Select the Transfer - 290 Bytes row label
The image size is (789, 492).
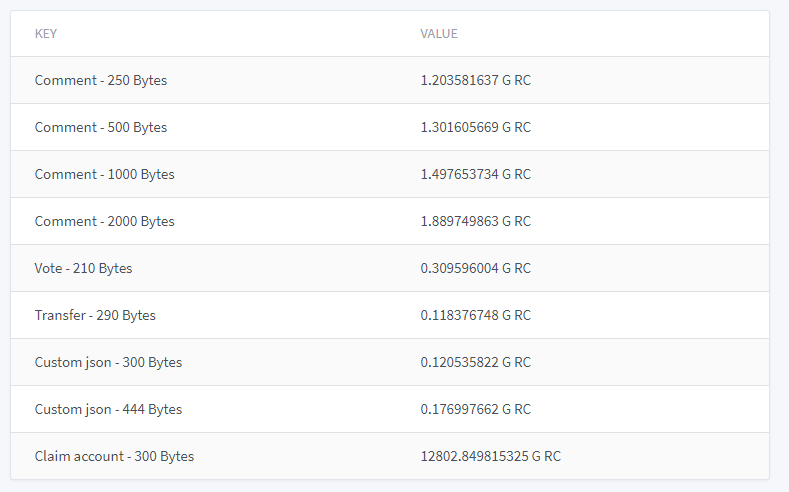95,315
